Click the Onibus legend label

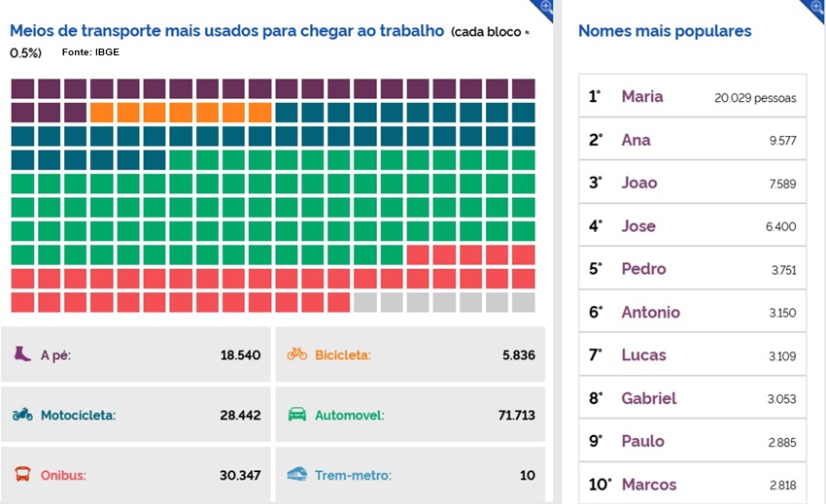[63, 475]
